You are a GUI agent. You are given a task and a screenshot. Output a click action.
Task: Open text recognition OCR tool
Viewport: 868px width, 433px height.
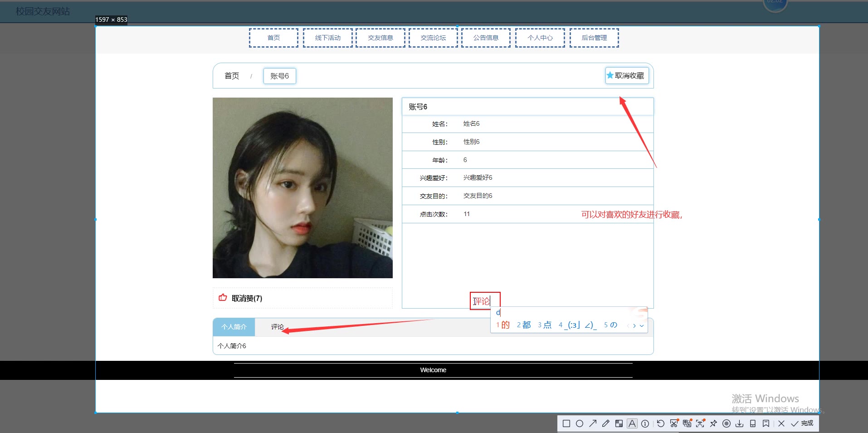pos(700,423)
